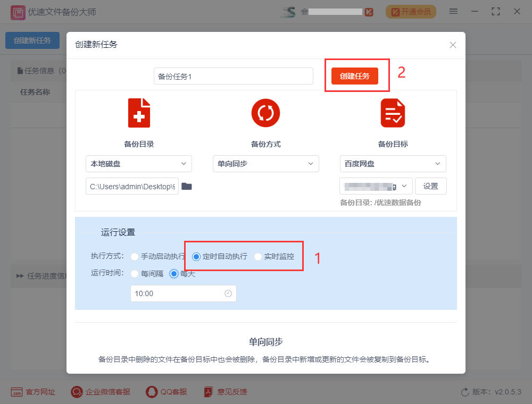The image size is (532, 404).
Task: Click the circular sync backup method icon
Action: click(x=265, y=113)
